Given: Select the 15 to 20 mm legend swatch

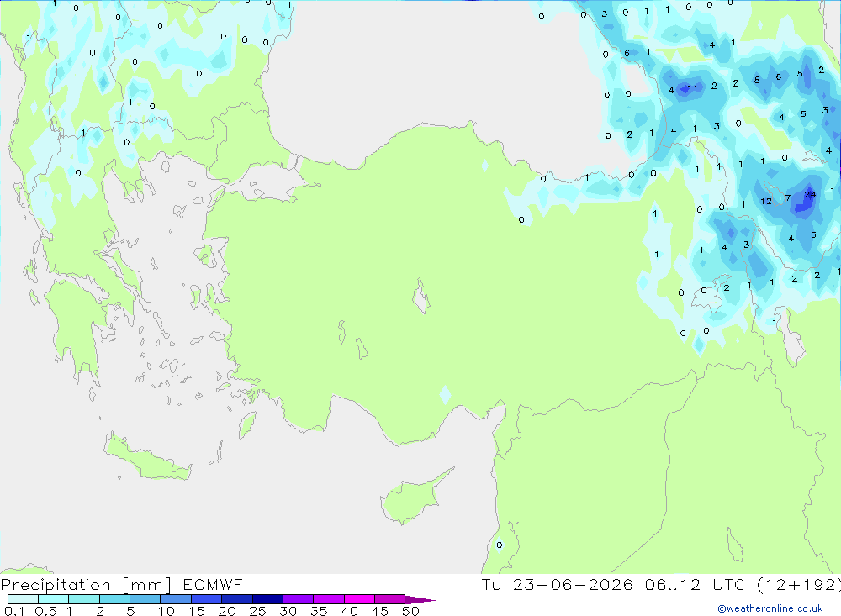Looking at the screenshot, I should (207, 599).
